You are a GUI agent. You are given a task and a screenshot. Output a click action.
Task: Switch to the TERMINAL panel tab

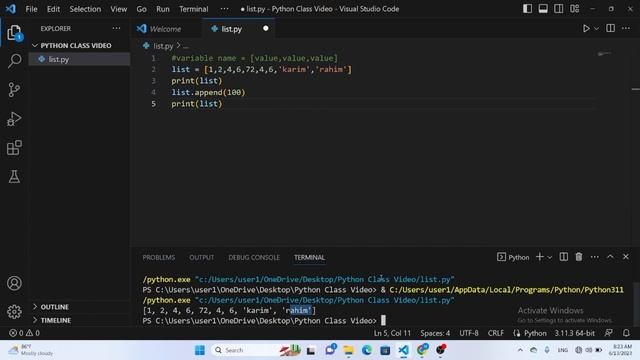(309, 258)
